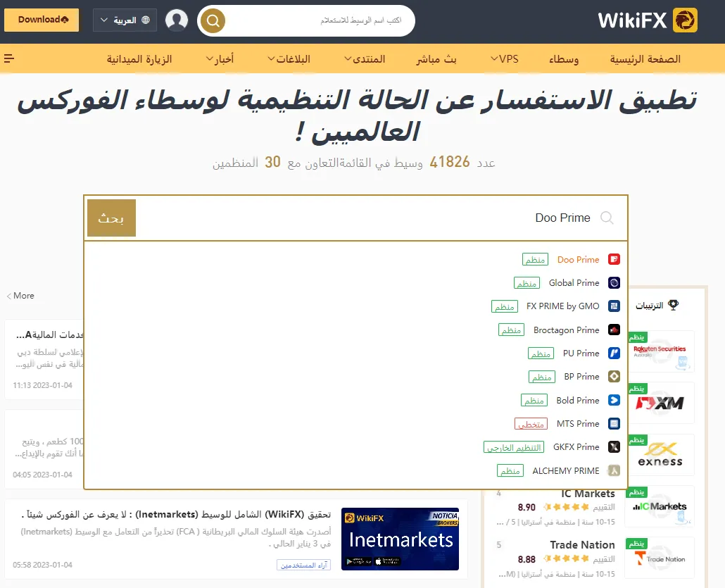Expand the العربية language dropdown
Screen dimensions: 725x588
pyautogui.click(x=125, y=20)
